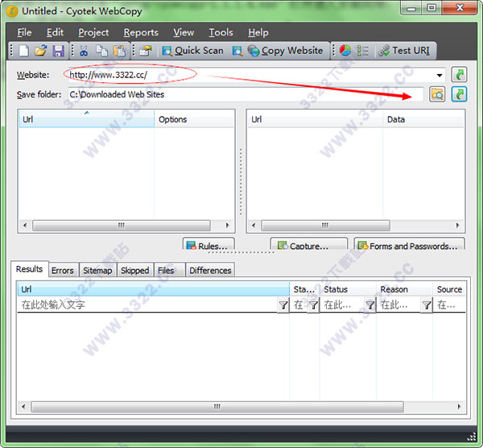Open project with the folder icon

pyautogui.click(x=41, y=51)
